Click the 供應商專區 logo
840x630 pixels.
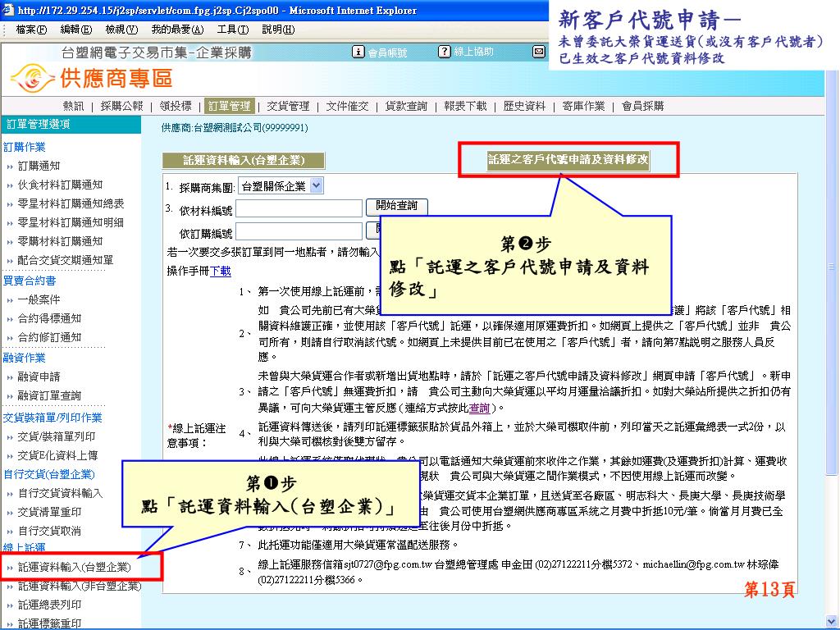pyautogui.click(x=92, y=78)
